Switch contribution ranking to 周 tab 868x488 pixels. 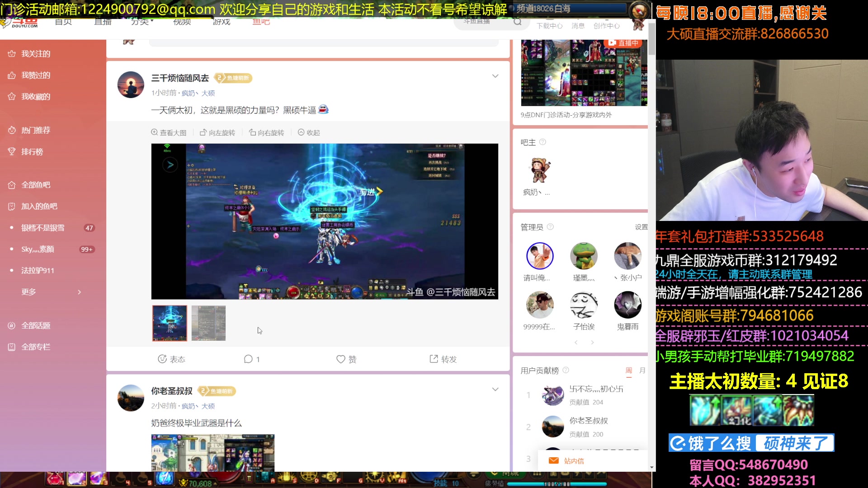tap(629, 371)
